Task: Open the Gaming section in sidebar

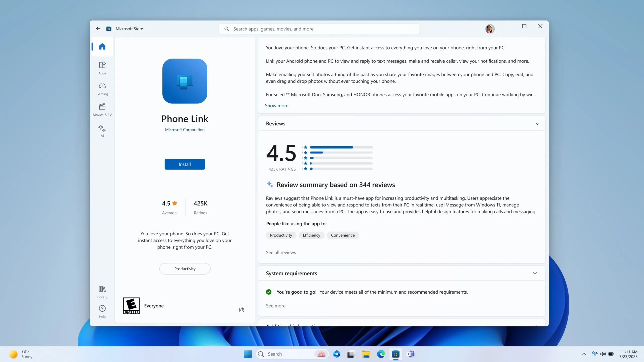Action: tap(102, 89)
